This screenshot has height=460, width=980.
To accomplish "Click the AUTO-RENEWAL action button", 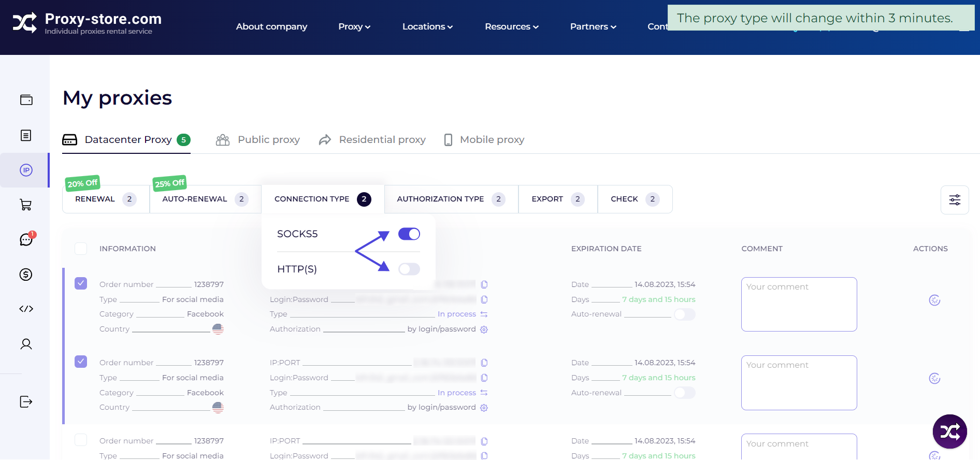I will pos(205,199).
